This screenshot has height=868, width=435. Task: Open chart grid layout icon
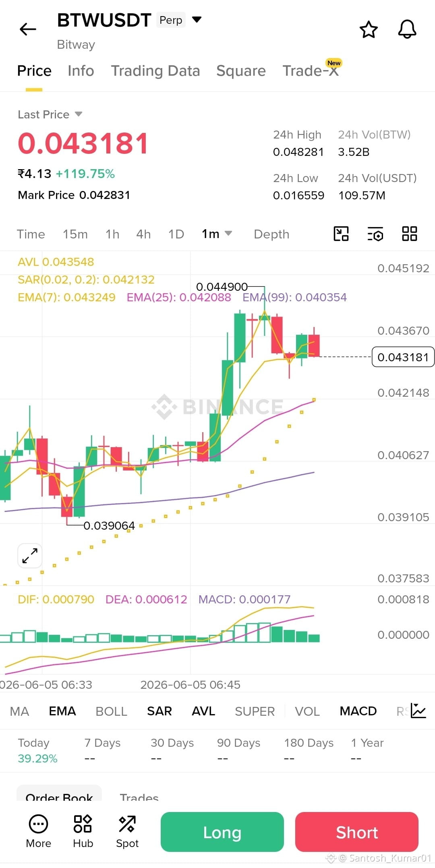(x=410, y=234)
